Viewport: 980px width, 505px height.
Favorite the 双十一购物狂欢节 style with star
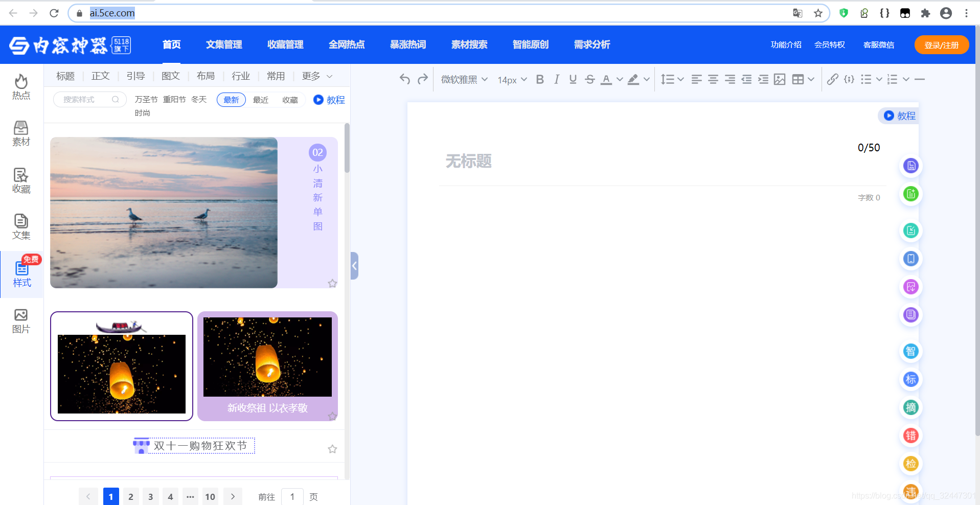(332, 449)
